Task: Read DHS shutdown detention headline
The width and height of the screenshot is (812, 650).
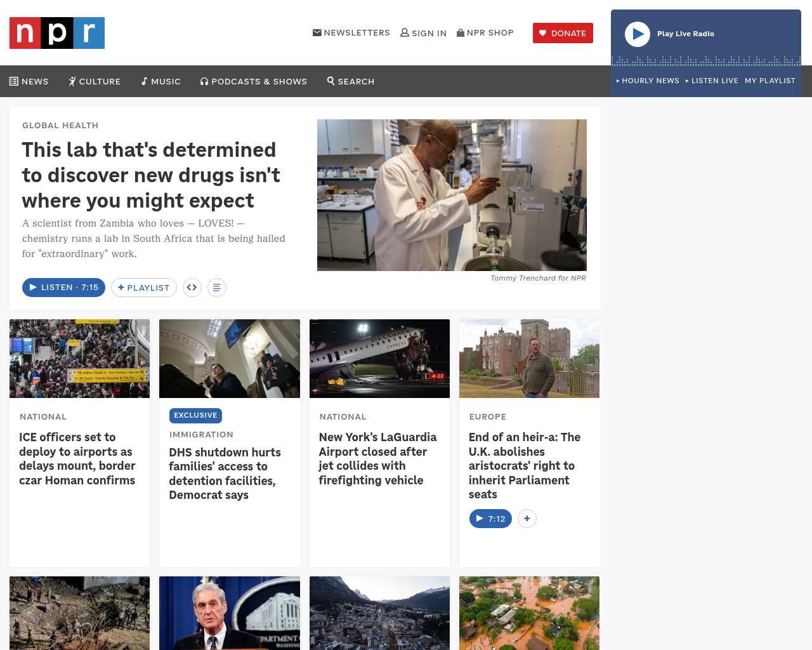Action: 225,474
